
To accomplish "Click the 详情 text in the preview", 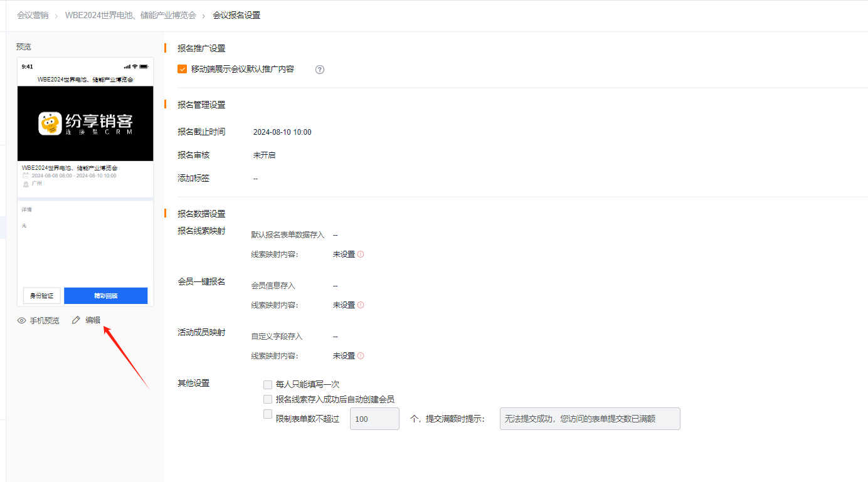I will (26, 210).
